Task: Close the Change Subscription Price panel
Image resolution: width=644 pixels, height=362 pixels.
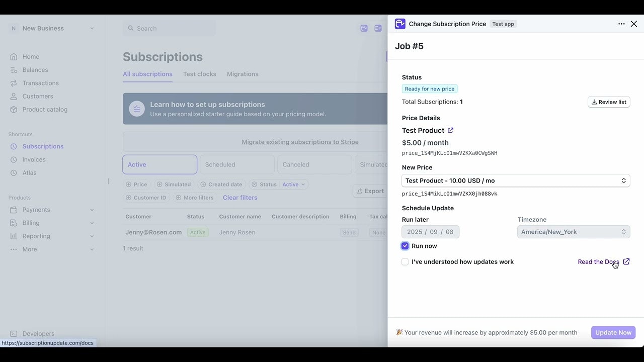Action: click(x=634, y=24)
